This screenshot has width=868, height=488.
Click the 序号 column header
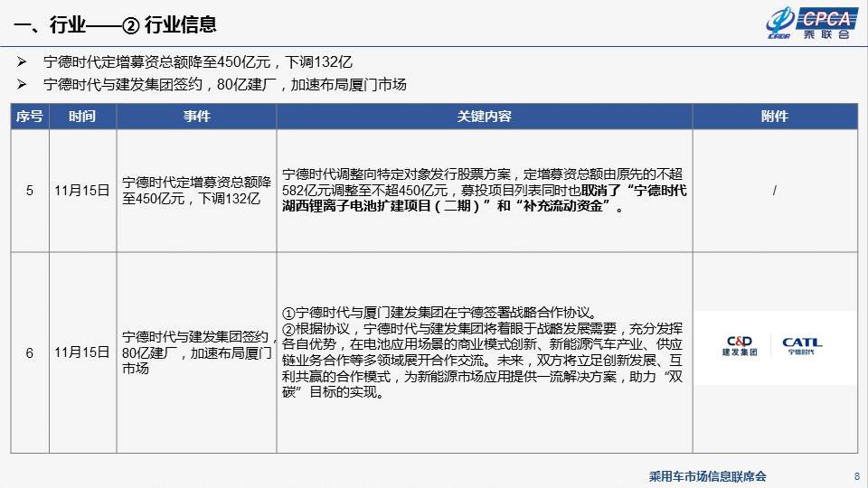[x=30, y=117]
